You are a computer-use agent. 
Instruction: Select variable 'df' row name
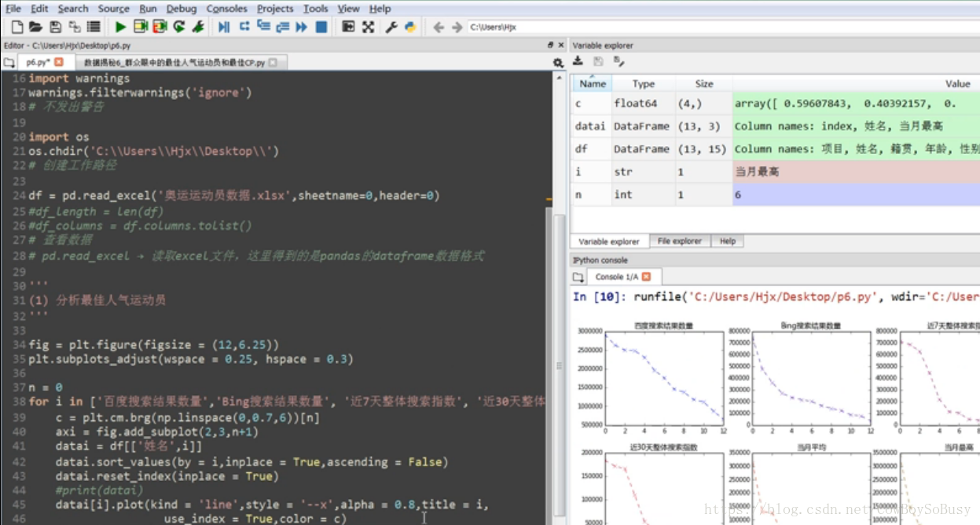[x=581, y=149]
